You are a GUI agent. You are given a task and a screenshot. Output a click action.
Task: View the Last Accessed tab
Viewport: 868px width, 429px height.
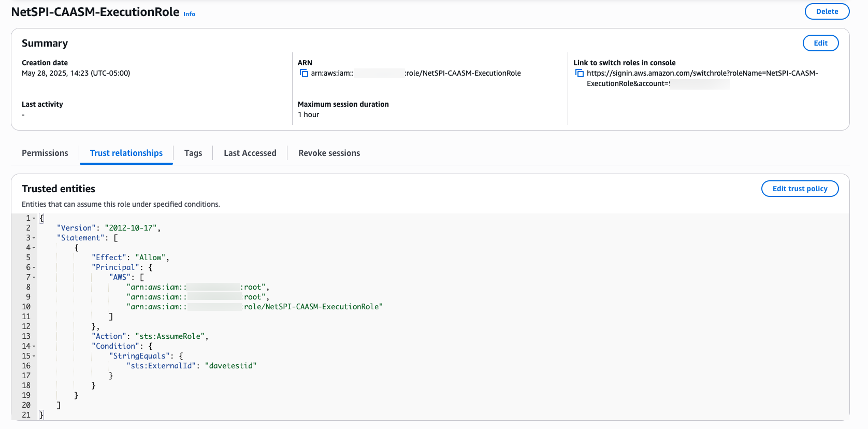point(250,153)
